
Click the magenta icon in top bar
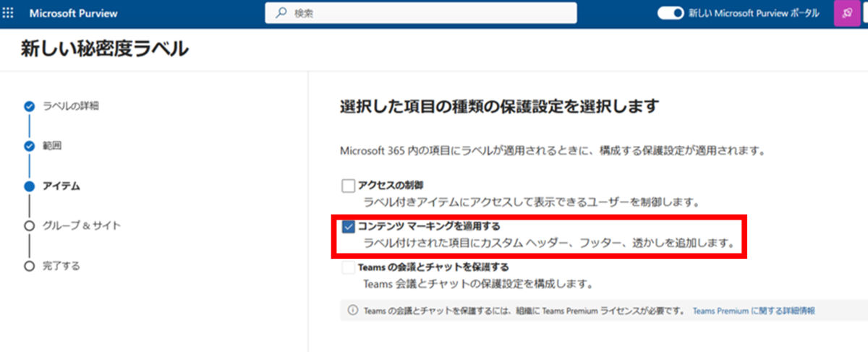coord(846,13)
